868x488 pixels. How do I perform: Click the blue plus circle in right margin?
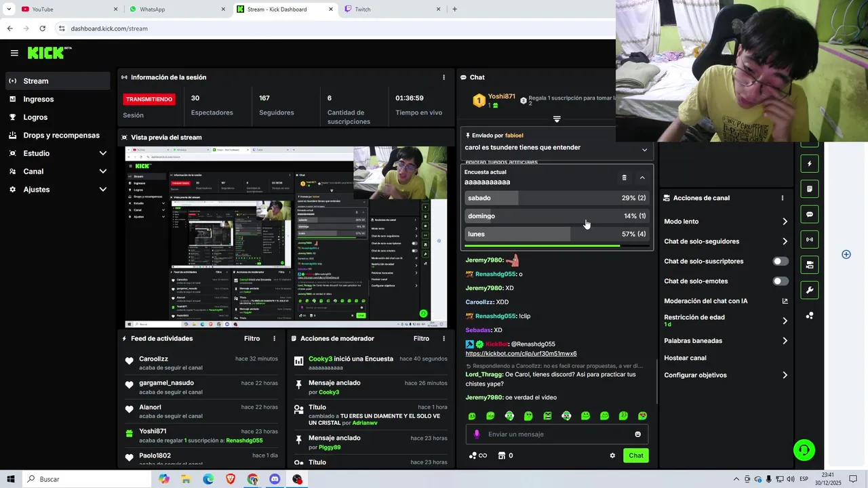(x=846, y=254)
